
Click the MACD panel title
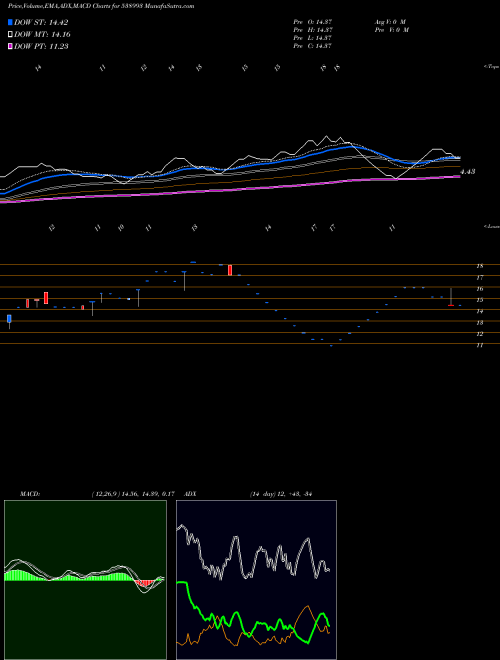tap(30, 494)
